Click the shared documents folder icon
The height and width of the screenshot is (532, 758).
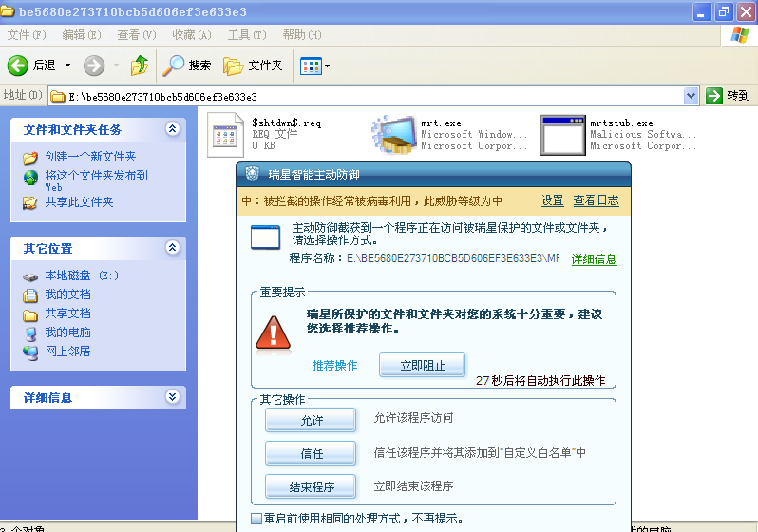30,315
